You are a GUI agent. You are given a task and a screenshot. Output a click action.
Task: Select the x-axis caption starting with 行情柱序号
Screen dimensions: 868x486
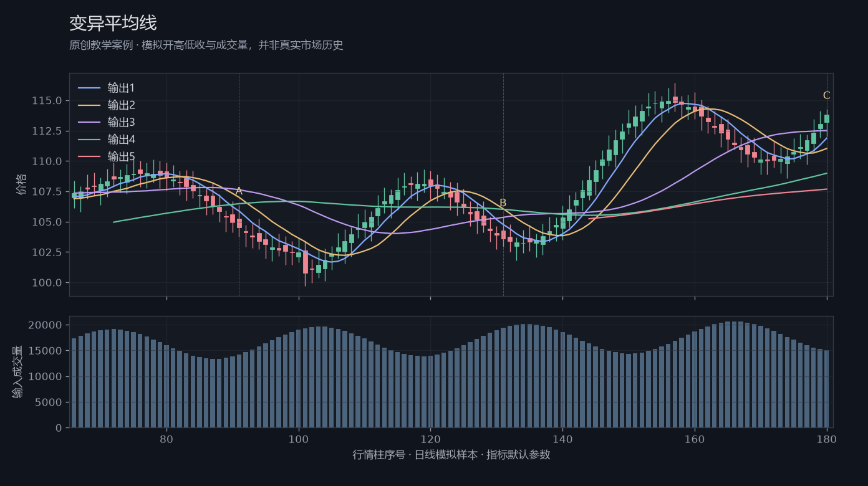click(451, 455)
